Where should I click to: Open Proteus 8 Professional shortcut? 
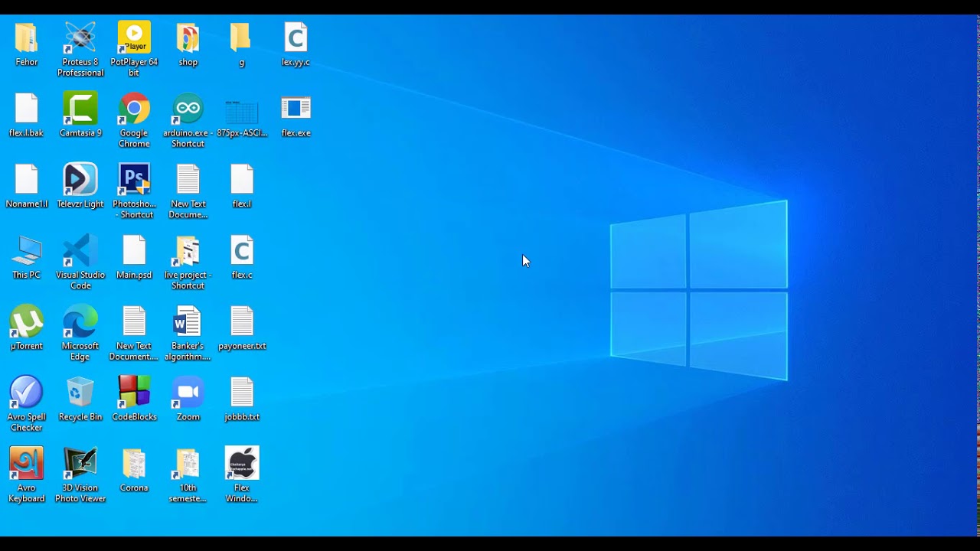pos(80,37)
